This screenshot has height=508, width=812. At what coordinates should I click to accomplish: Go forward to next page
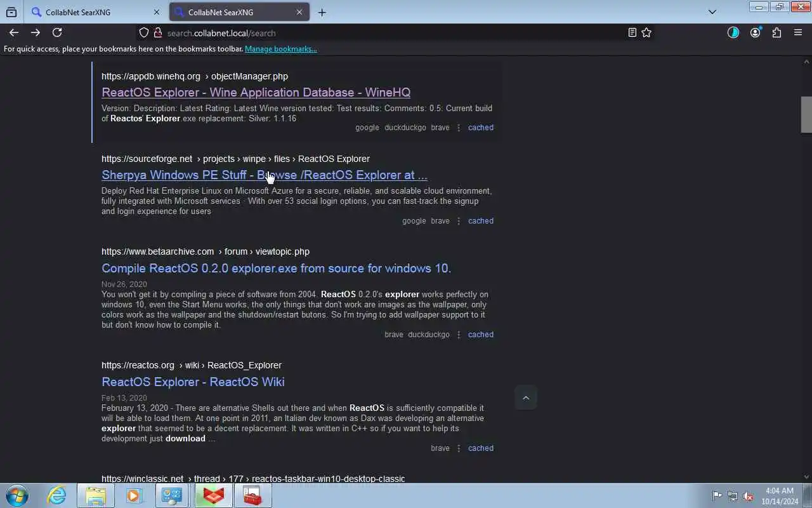point(36,32)
